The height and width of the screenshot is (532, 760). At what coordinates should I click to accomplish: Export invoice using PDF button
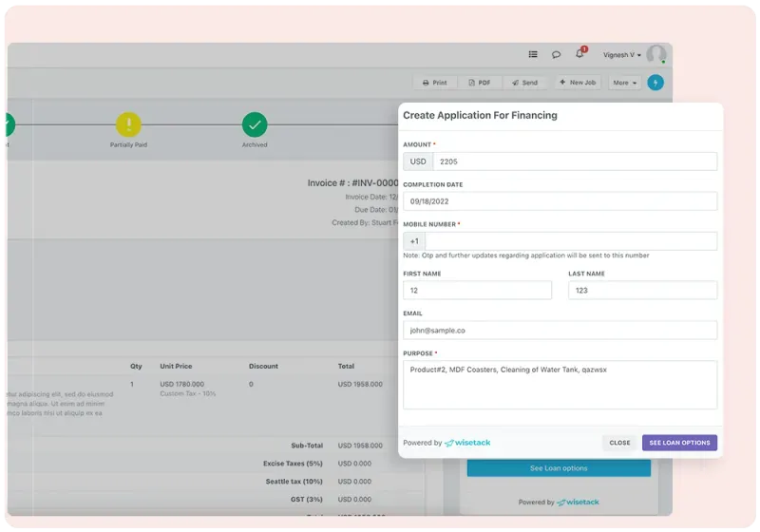(x=480, y=83)
